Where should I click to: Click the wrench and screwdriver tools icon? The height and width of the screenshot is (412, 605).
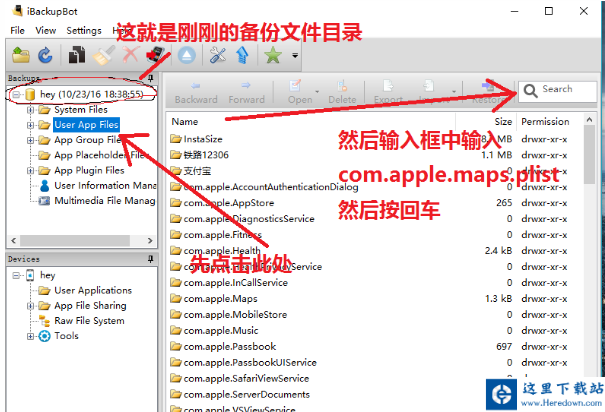218,55
